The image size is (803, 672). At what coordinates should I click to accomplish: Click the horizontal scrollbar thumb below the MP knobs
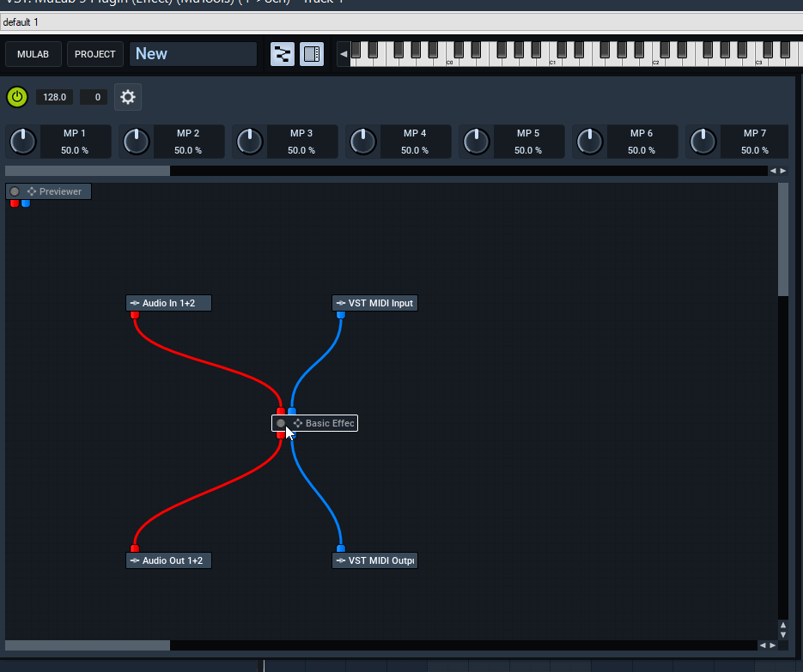click(88, 171)
